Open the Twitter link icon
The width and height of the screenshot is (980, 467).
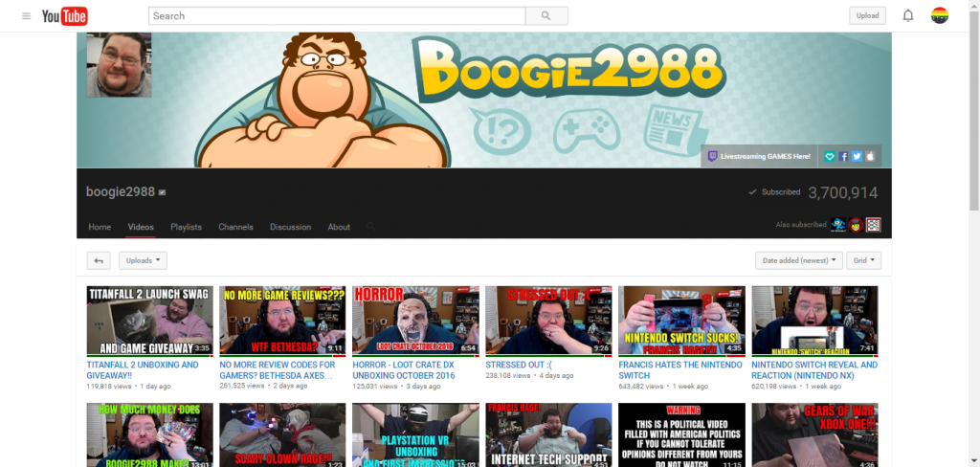(857, 156)
